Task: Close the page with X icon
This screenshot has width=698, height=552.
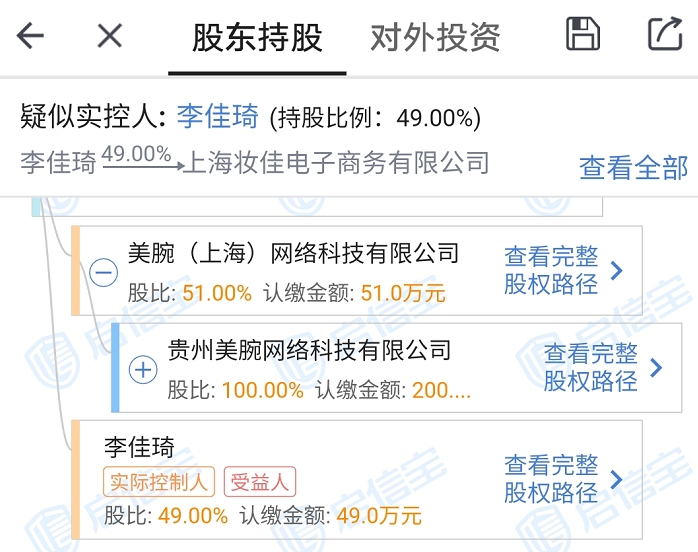Action: point(109,37)
